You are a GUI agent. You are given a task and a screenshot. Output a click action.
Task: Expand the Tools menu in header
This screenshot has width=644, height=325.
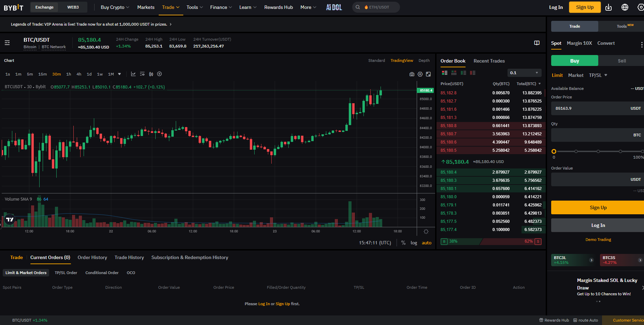pyautogui.click(x=195, y=7)
